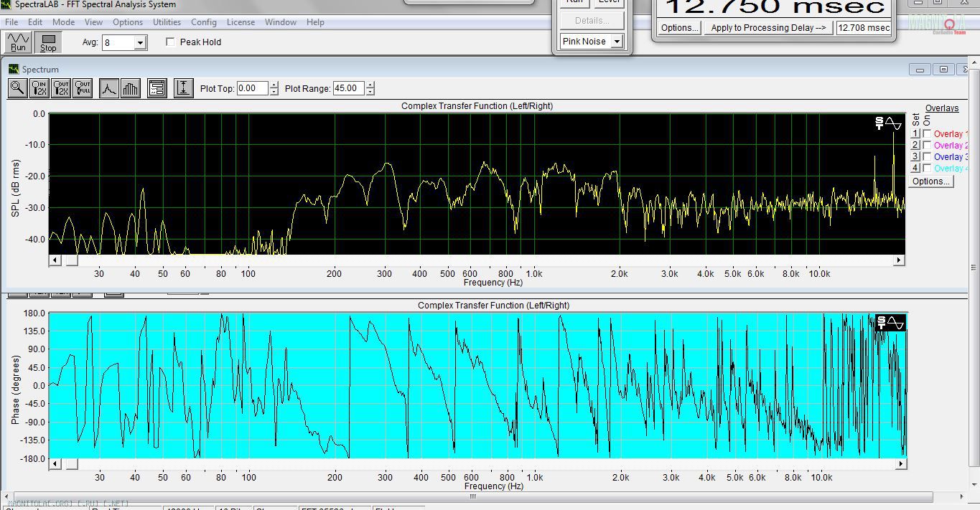This screenshot has width=980, height=510.
Task: Click the magnitude plot horizontal scroll thumb
Action: click(72, 260)
